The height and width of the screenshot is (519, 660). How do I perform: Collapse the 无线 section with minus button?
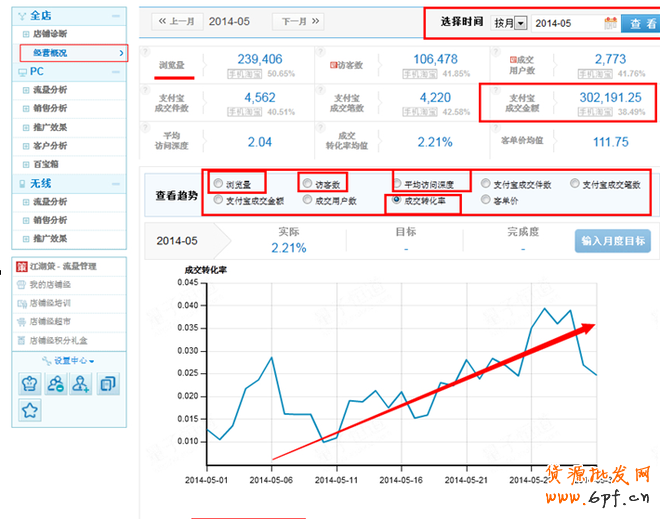116,184
